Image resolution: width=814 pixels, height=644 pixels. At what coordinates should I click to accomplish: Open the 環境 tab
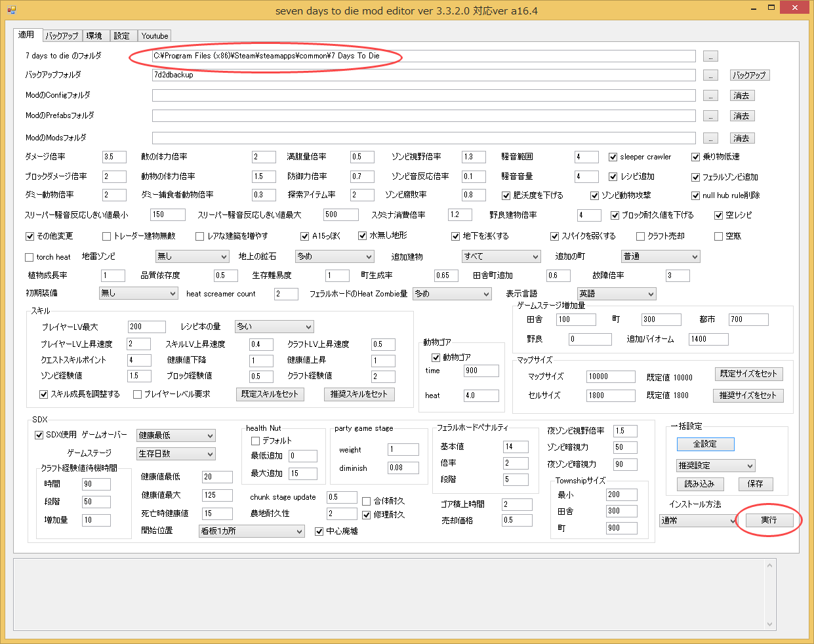click(x=94, y=35)
